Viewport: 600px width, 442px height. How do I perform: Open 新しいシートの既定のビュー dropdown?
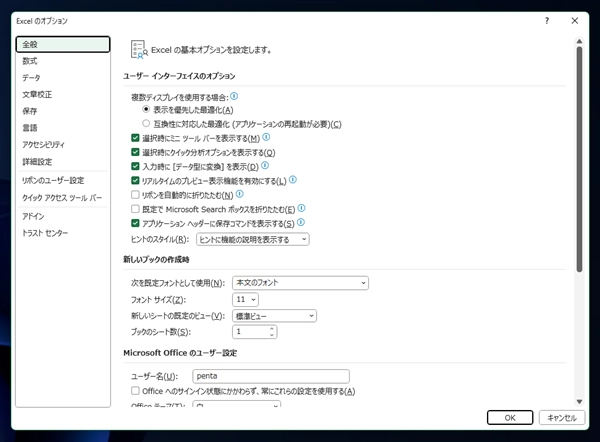tap(274, 316)
